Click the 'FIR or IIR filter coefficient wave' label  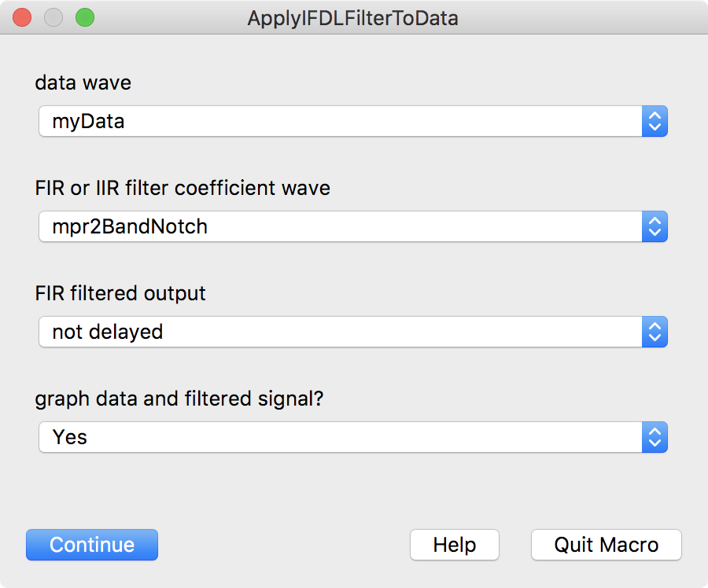[183, 188]
